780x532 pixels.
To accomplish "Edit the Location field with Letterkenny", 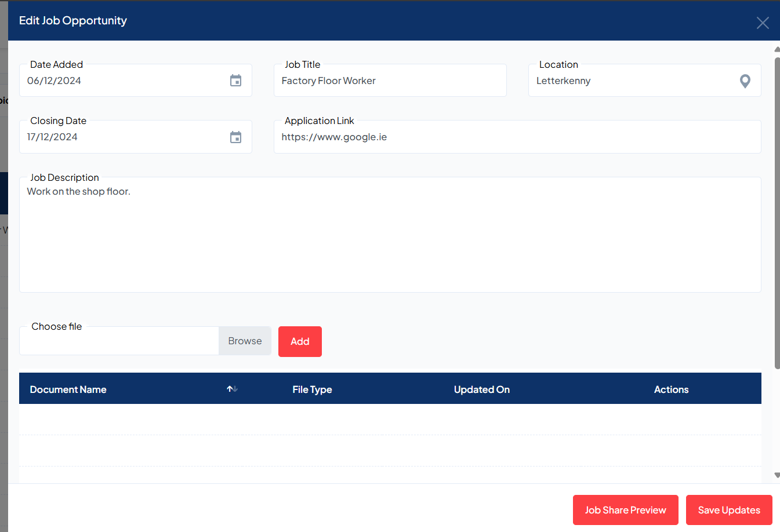I will coord(645,81).
